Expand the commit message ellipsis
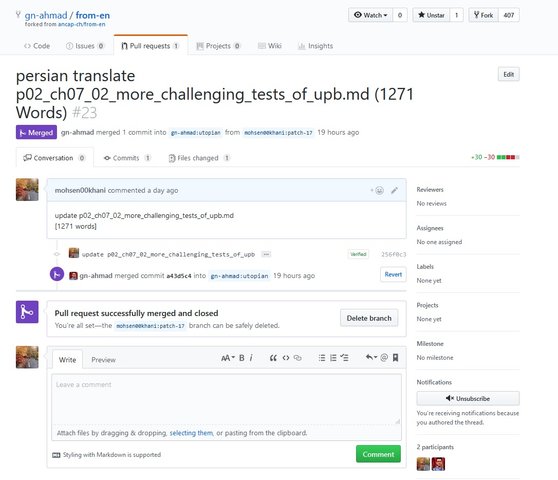This screenshot has height=480, width=558. (x=266, y=254)
